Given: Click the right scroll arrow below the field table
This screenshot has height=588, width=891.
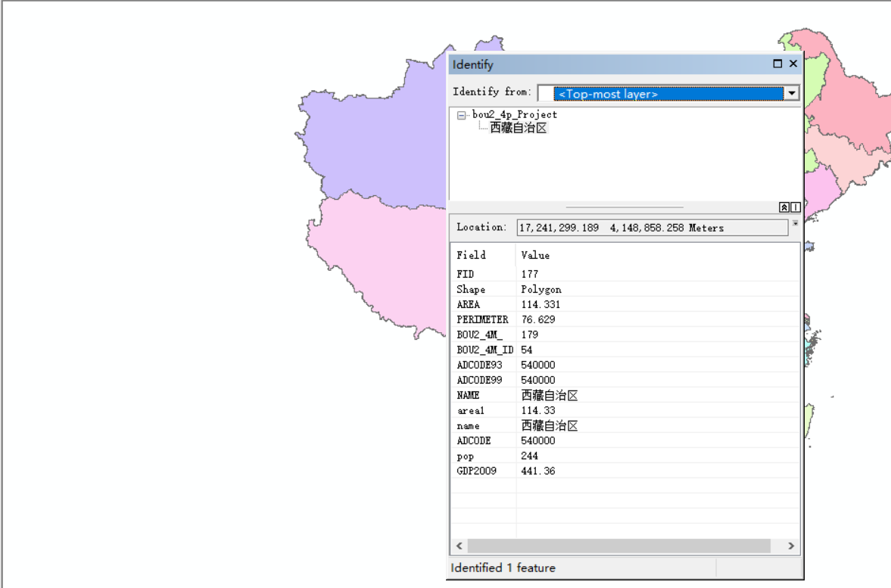Looking at the screenshot, I should [x=791, y=545].
